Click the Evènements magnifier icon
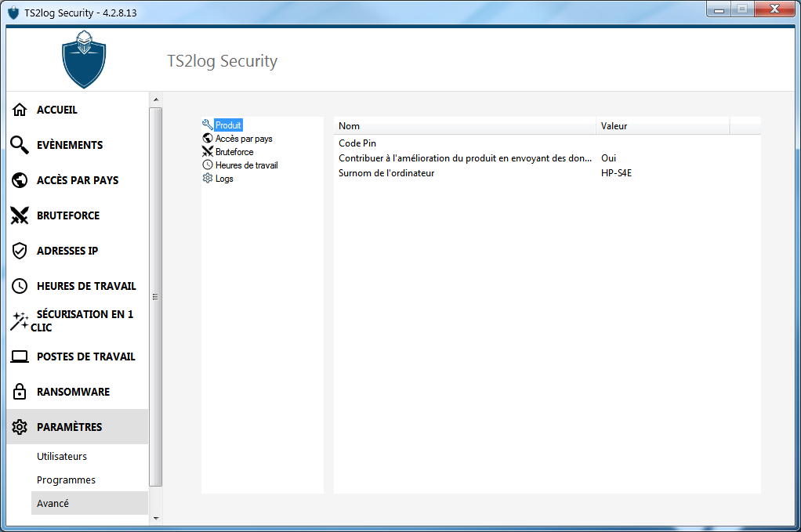This screenshot has height=532, width=801. click(20, 145)
